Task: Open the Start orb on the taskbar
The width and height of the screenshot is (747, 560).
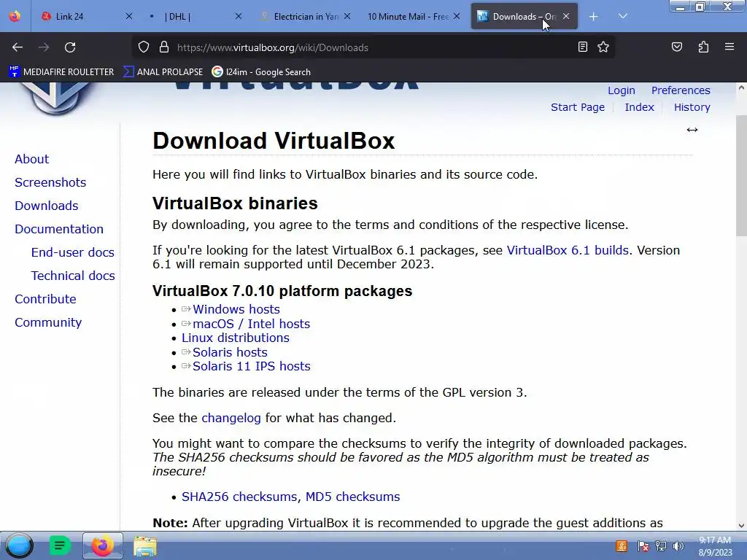Action: (19, 545)
